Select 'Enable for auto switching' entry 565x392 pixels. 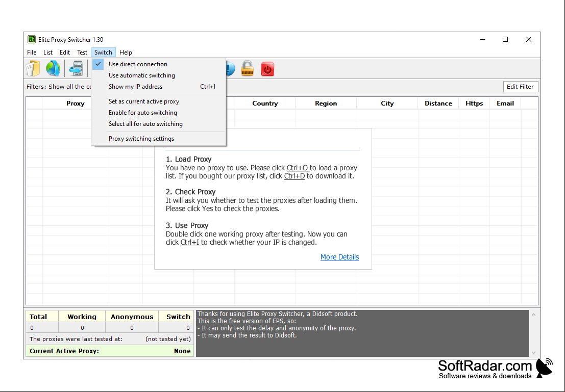pyautogui.click(x=159, y=113)
